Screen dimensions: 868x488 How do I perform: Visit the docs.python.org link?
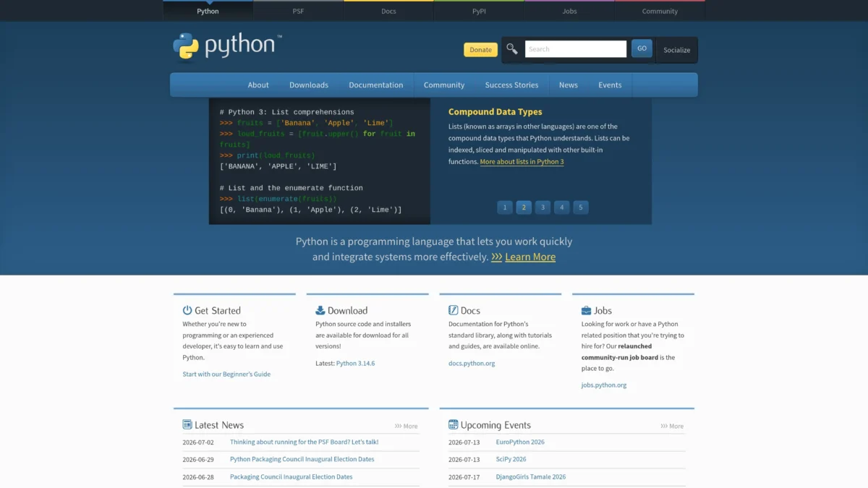pos(472,363)
